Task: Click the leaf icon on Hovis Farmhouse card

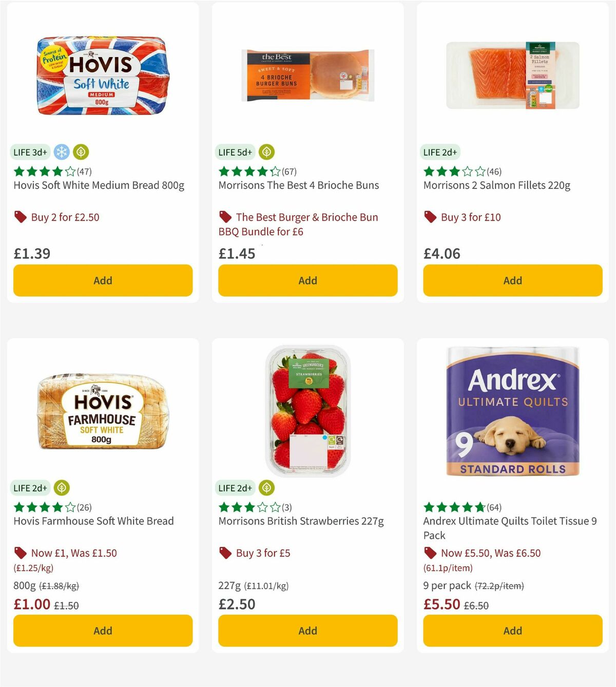Action: [61, 488]
